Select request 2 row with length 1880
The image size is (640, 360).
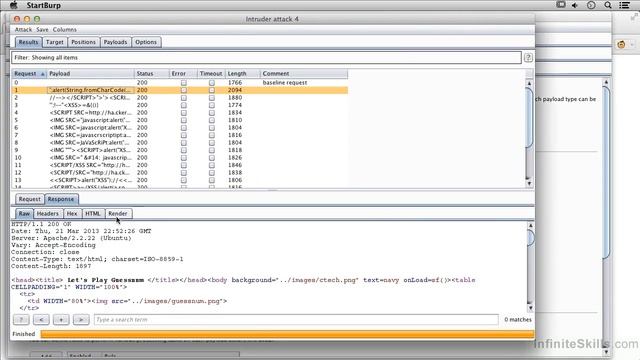tap(180, 98)
